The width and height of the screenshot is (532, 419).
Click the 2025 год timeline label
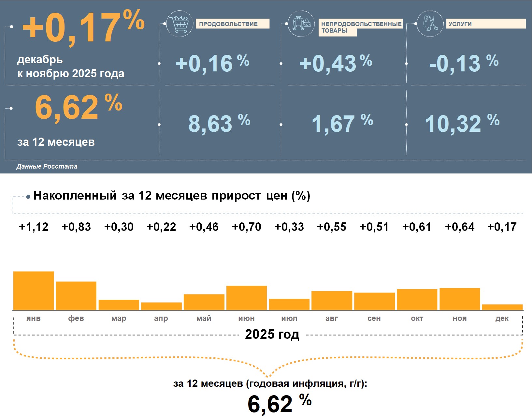click(272, 334)
